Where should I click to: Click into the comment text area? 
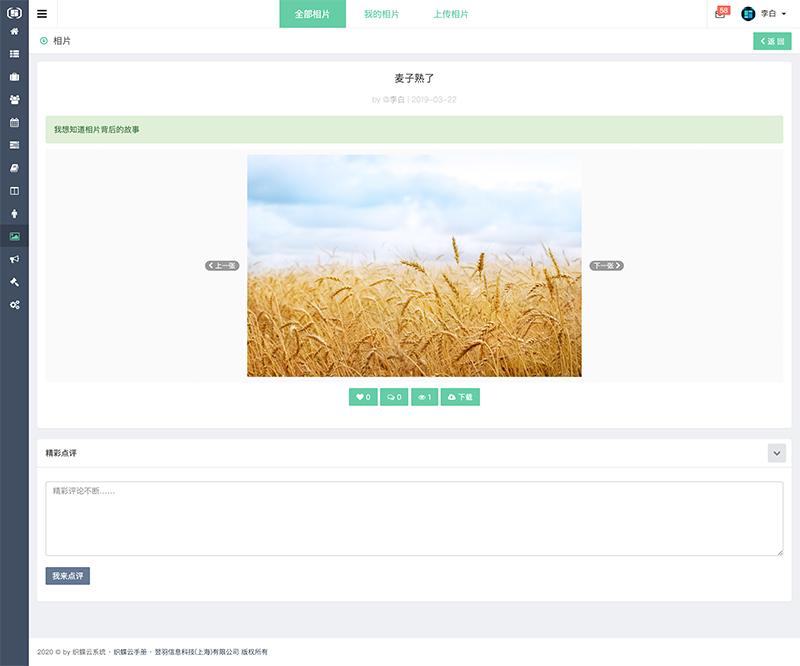[414, 518]
